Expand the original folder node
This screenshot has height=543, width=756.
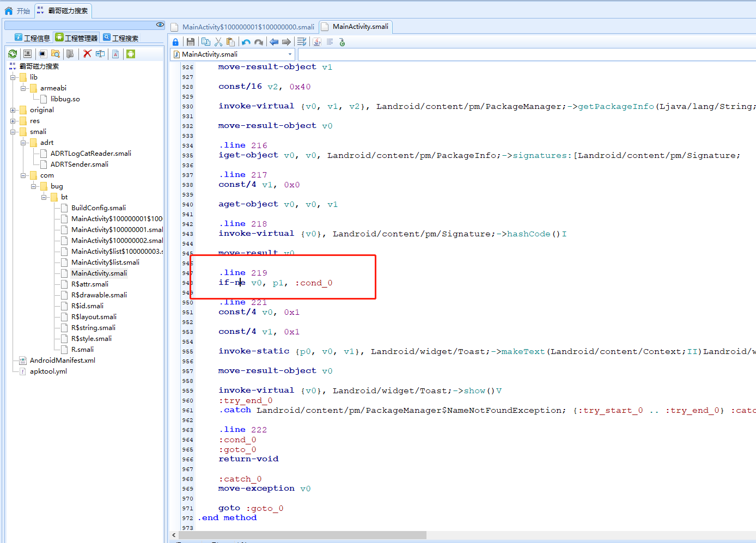click(13, 110)
